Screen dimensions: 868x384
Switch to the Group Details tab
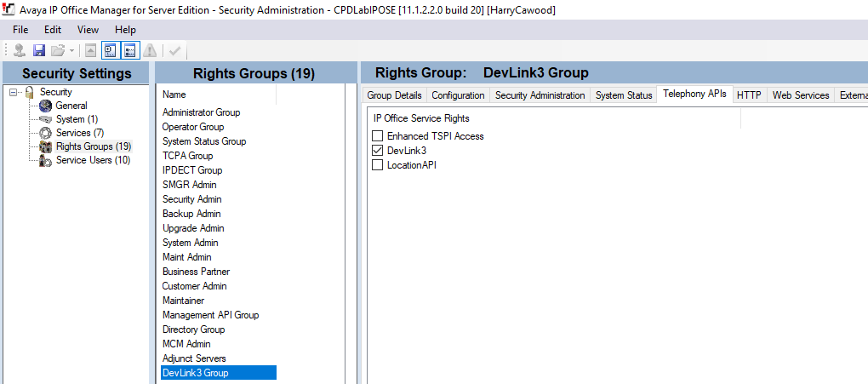(x=394, y=95)
